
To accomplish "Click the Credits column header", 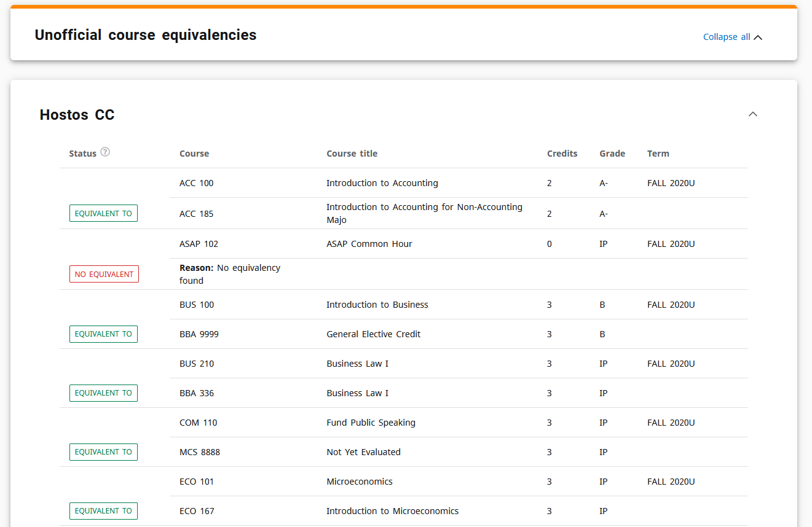I will (x=562, y=153).
